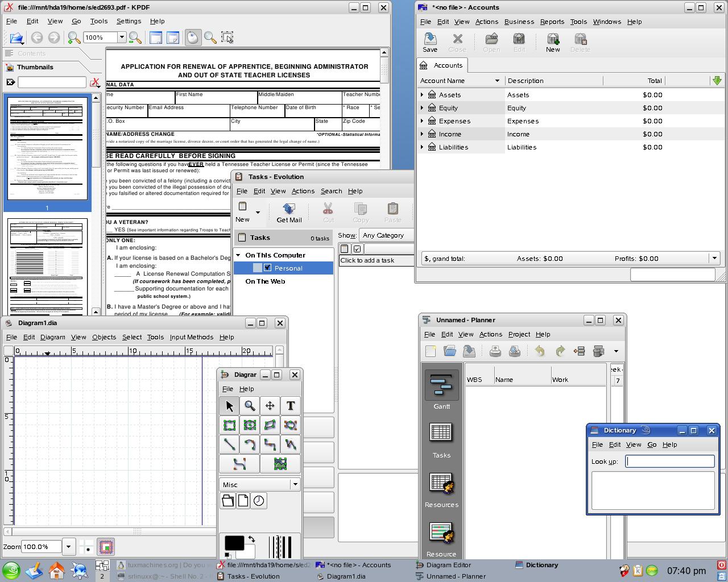Click Dictionary Look up field
The image size is (728, 582).
point(670,462)
